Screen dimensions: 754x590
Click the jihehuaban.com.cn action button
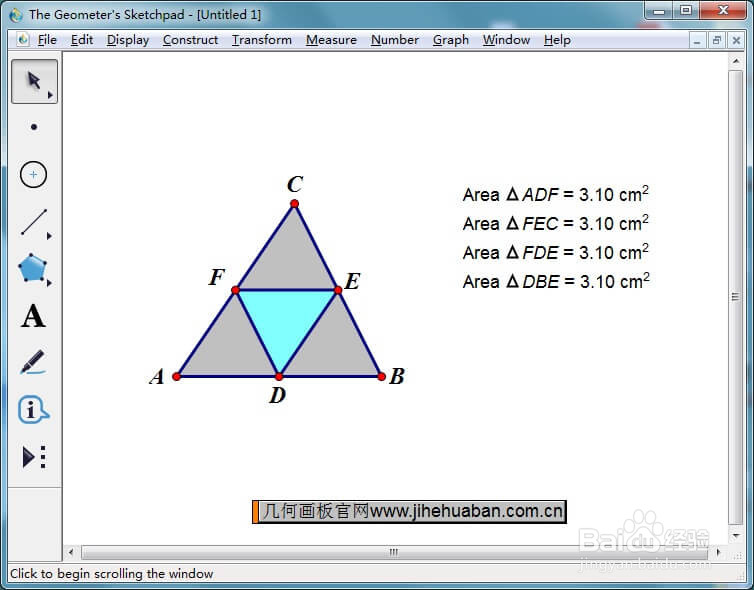[409, 511]
